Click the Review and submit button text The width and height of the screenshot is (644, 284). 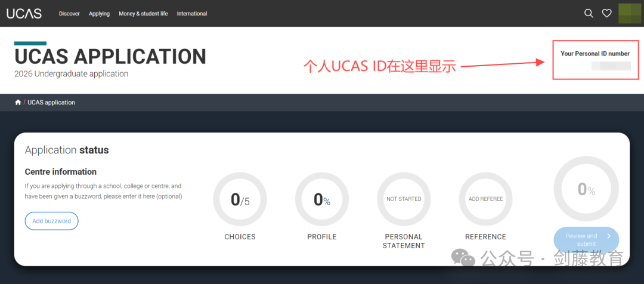(x=581, y=240)
